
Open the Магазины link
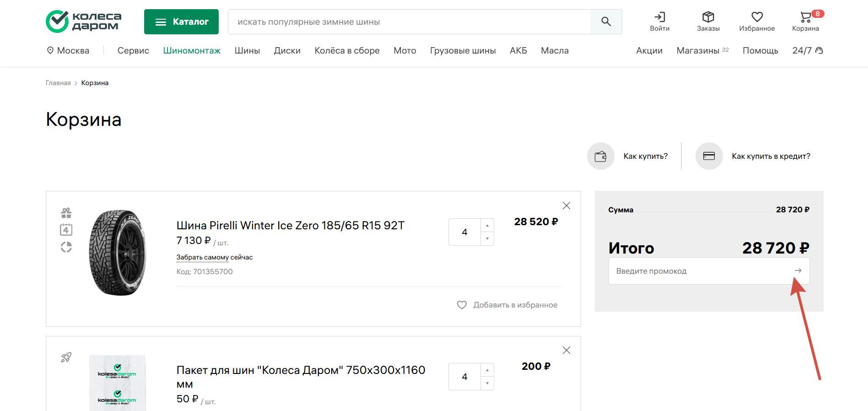coord(698,50)
